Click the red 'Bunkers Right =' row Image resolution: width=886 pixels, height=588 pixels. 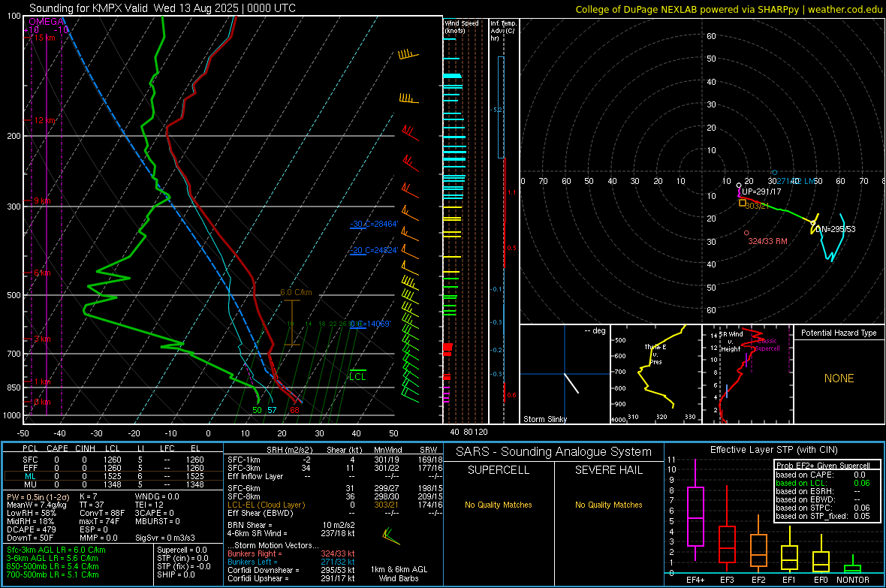tap(291, 553)
